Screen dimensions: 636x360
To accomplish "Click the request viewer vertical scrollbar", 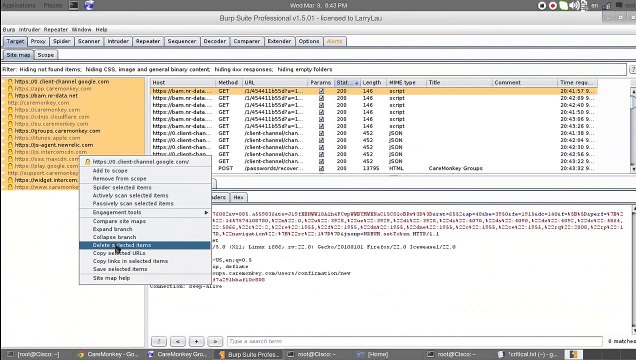I will 633,270.
